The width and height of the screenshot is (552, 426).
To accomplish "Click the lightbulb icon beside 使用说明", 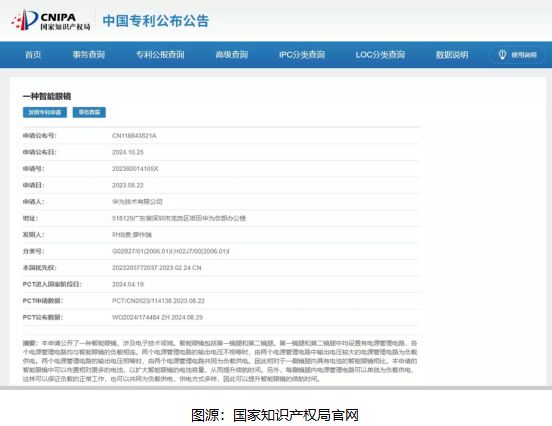I will [502, 55].
